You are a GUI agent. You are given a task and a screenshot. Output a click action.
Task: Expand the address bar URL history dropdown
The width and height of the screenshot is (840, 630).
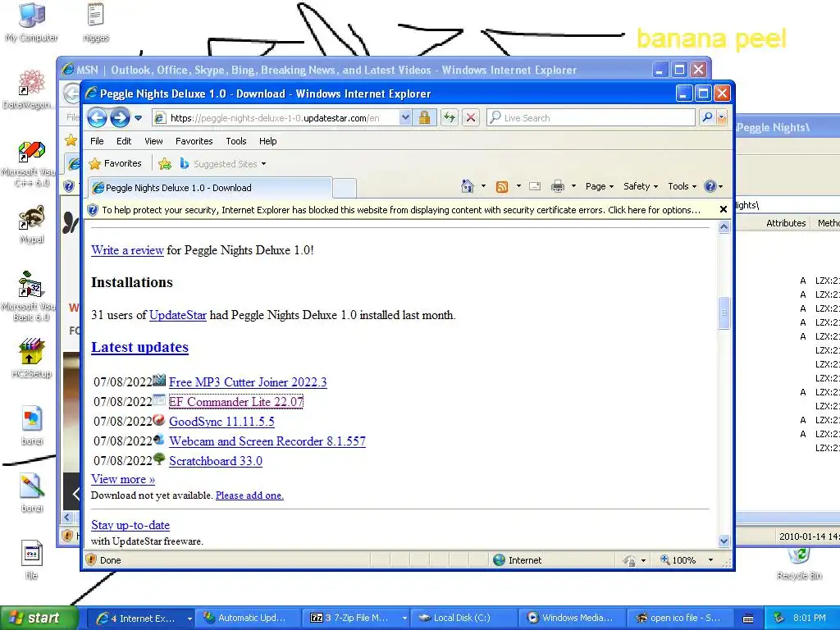tap(405, 118)
